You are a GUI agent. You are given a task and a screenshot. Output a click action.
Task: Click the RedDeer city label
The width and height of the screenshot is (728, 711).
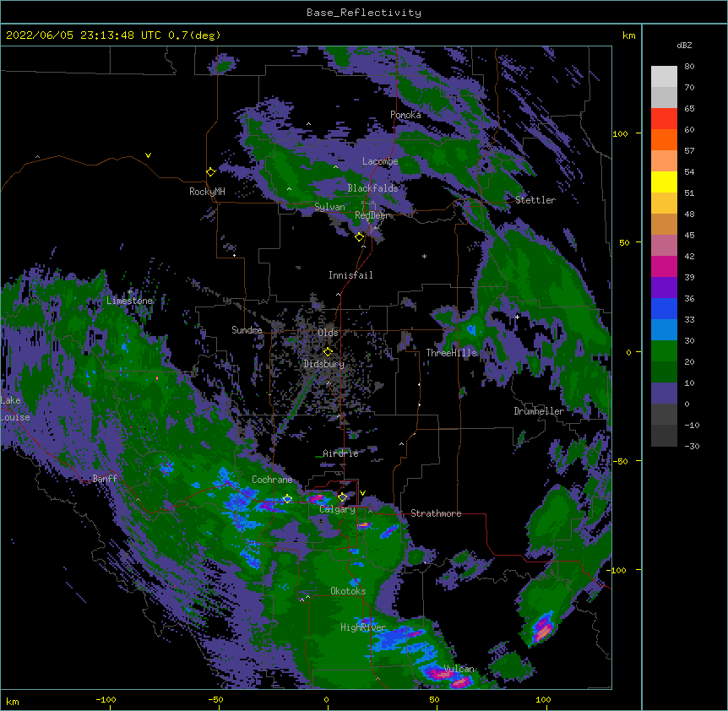(372, 215)
